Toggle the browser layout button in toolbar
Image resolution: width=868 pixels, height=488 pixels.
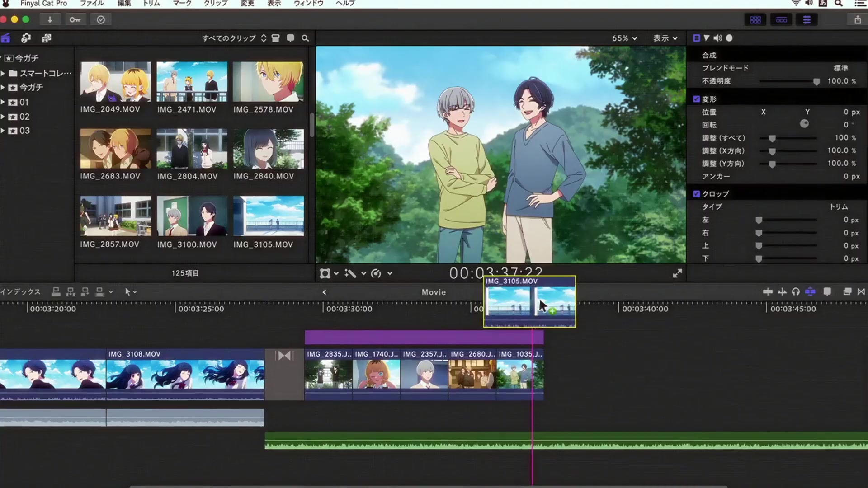pyautogui.click(x=755, y=20)
